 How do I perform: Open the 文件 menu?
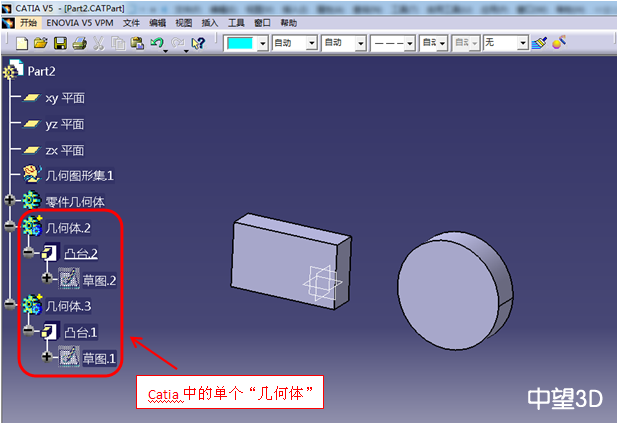131,22
